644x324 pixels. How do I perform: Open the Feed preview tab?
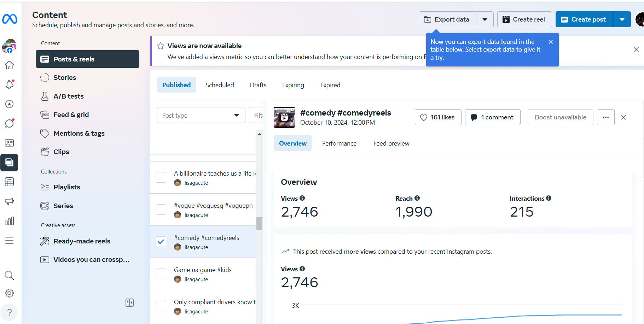391,143
